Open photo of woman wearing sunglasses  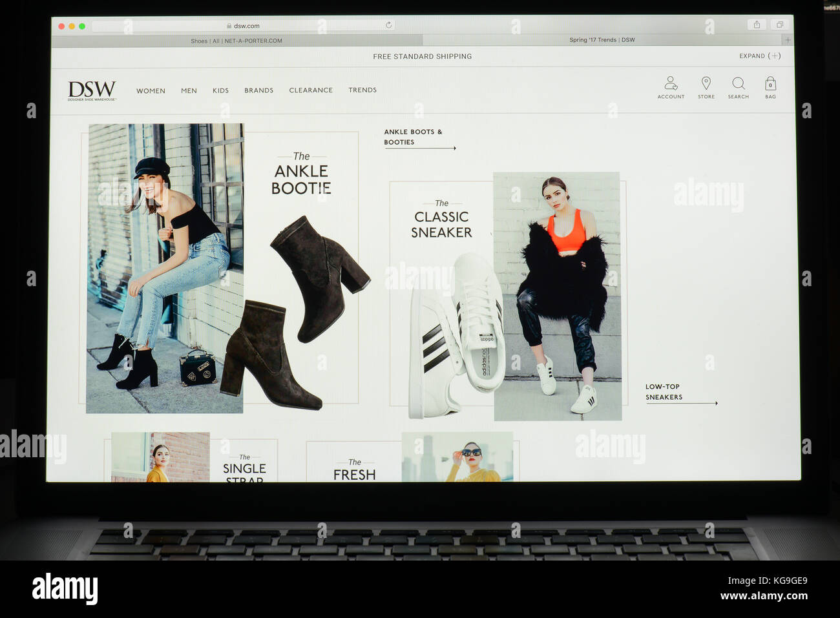coord(457,457)
